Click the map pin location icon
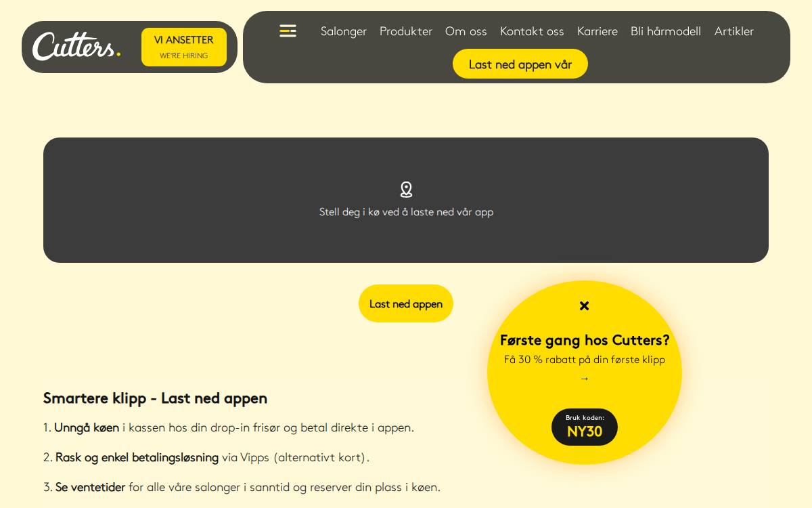812x508 pixels. 406,190
